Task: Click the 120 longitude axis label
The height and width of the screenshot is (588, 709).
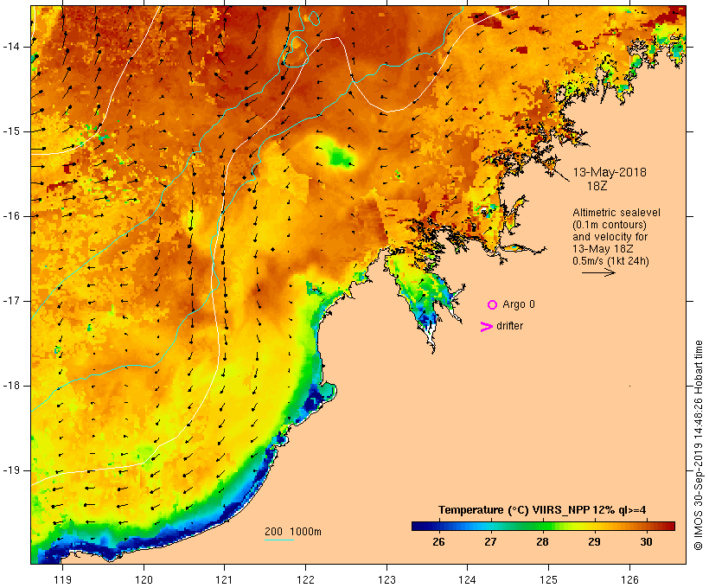Action: click(x=144, y=579)
